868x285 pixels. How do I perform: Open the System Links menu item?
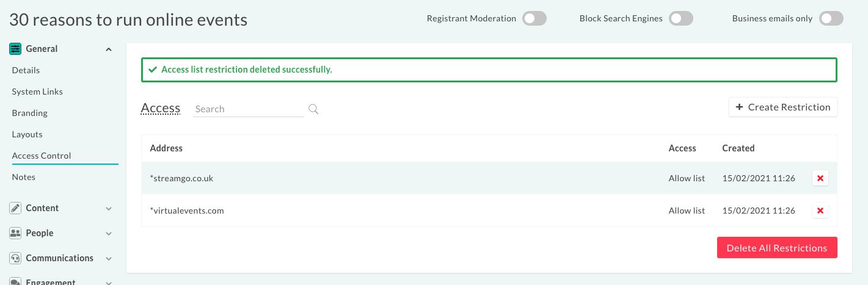tap(37, 92)
